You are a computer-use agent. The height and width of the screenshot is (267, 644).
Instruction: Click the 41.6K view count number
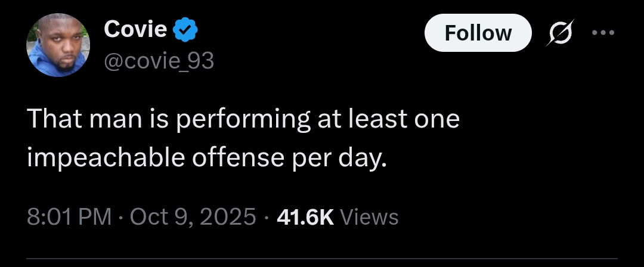coord(305,216)
